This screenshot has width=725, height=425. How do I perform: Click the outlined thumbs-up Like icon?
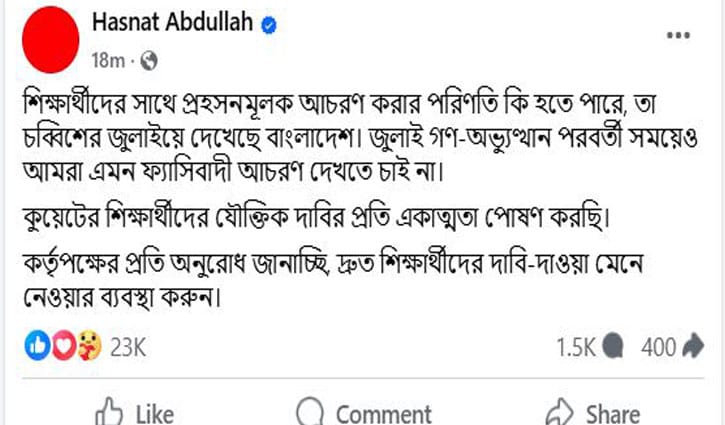pos(108,411)
